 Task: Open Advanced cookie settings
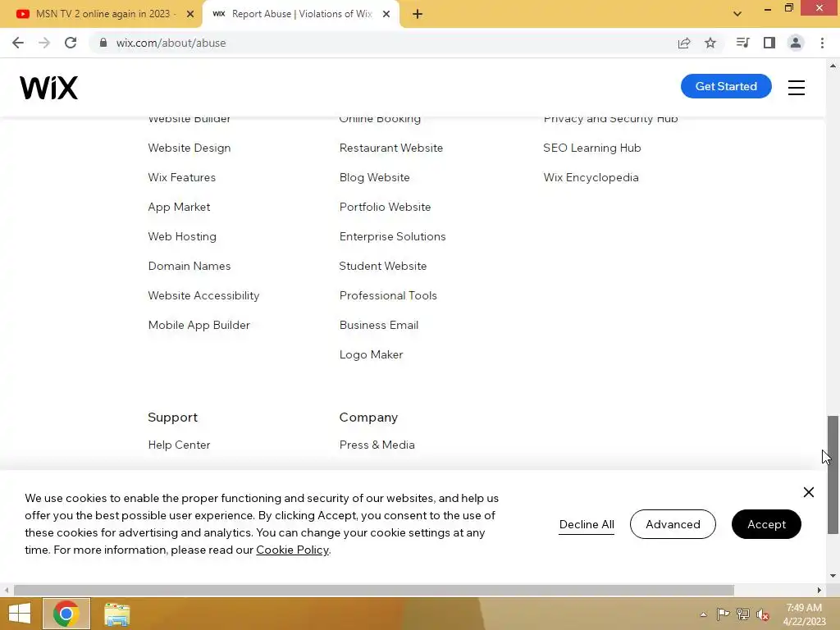(x=673, y=524)
